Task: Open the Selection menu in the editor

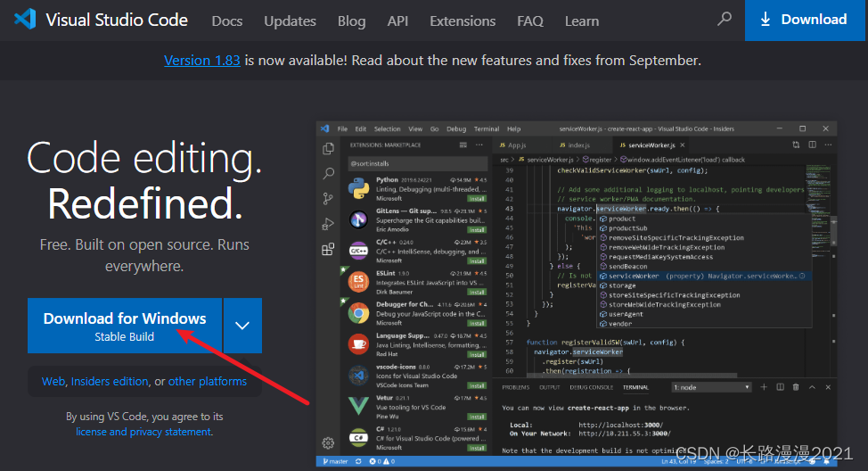Action: pos(387,128)
